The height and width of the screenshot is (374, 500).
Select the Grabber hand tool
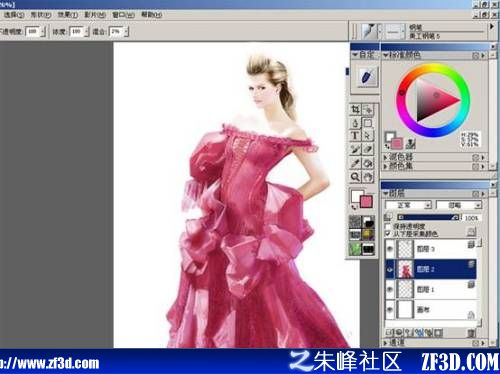tap(368, 177)
